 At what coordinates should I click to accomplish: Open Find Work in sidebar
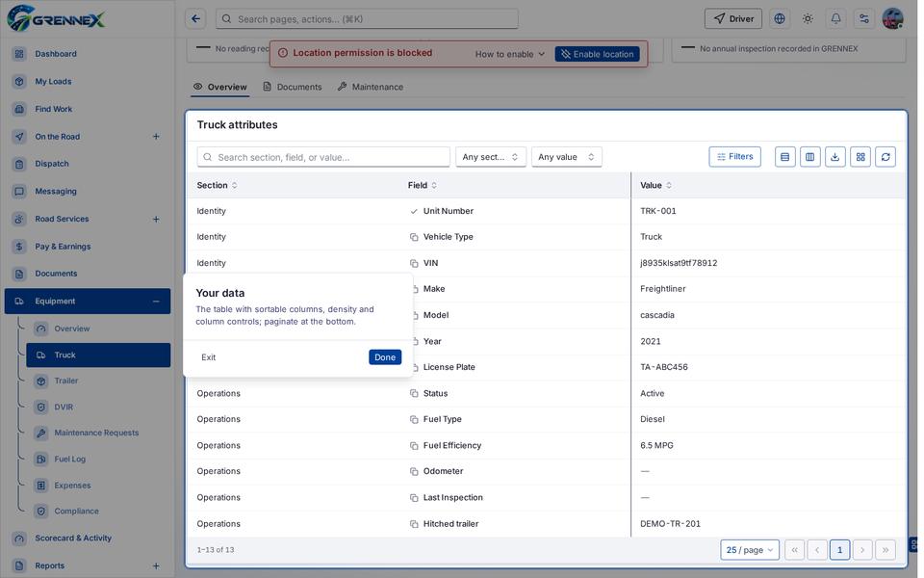[x=88, y=109]
